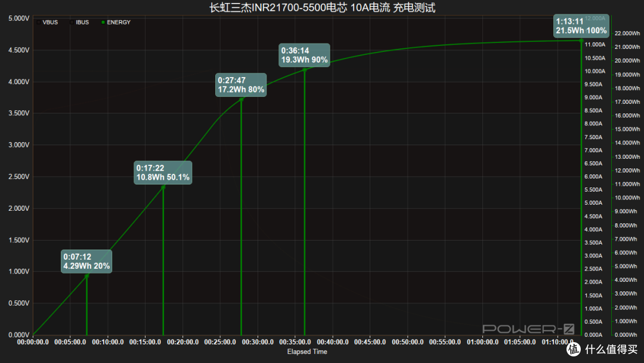
Task: Click the 0.000V voltage axis label
Action: pos(19,335)
